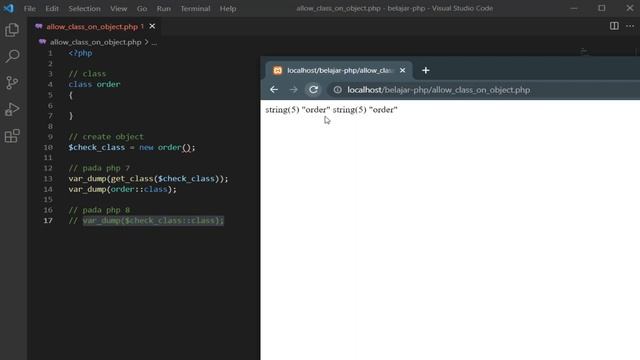
Task: Open the View menu
Action: pos(118,9)
